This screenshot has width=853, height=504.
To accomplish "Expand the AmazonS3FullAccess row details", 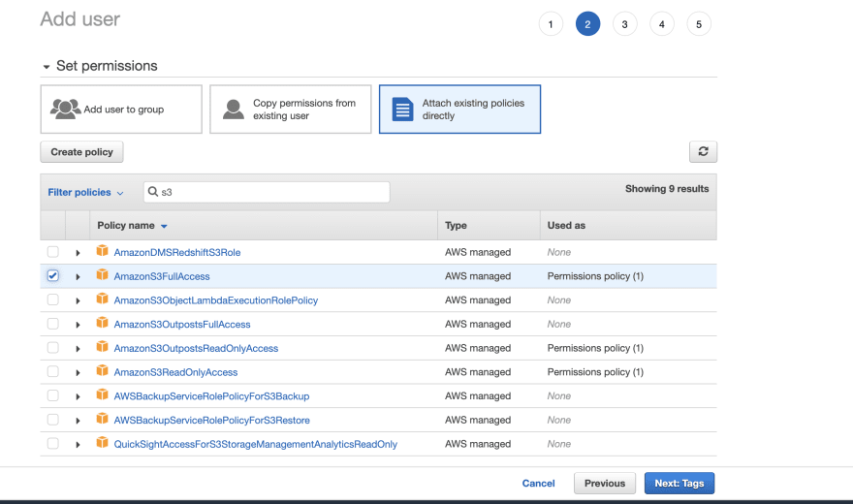I will click(x=78, y=277).
